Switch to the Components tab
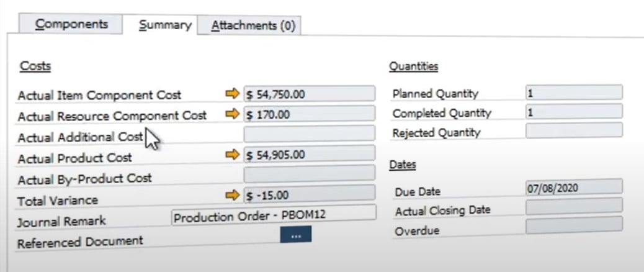Viewport: 644px width, 272px height. point(71,24)
